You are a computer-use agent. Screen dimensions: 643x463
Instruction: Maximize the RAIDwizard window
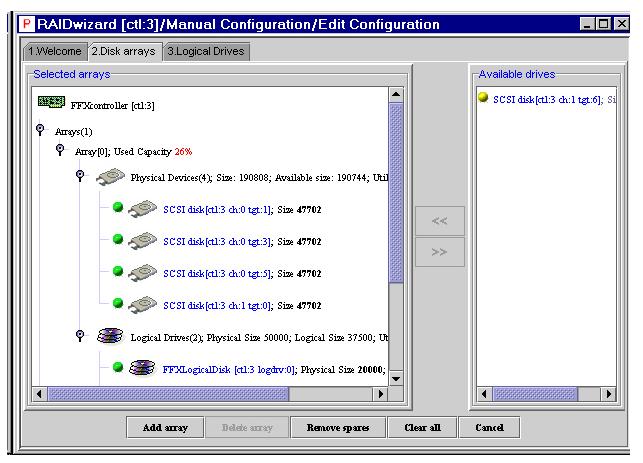point(604,24)
